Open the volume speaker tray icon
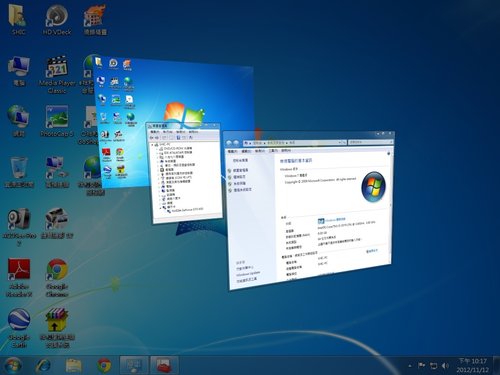Viewport: 500px width, 375px height. [445, 366]
